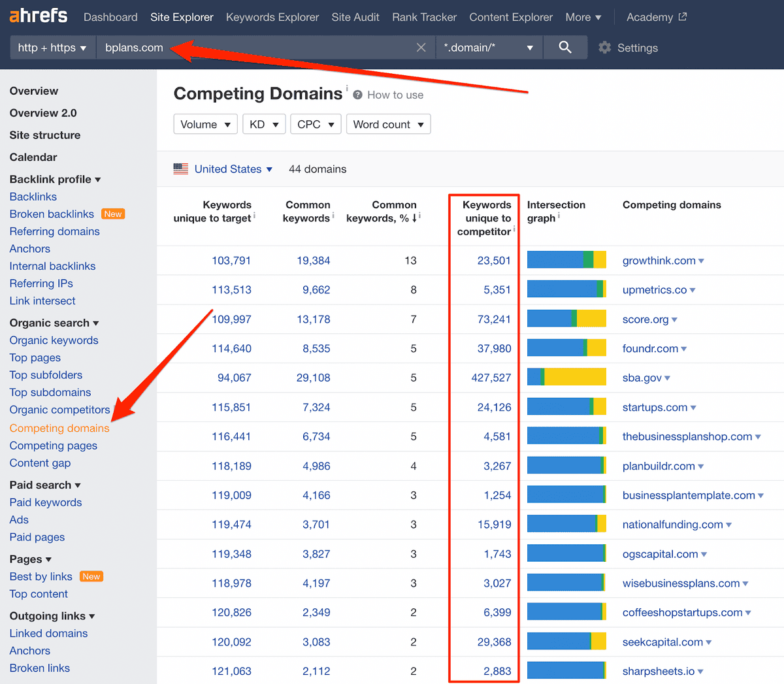The height and width of the screenshot is (684, 784).
Task: Collapse the Outgoing links section
Action: [52, 616]
